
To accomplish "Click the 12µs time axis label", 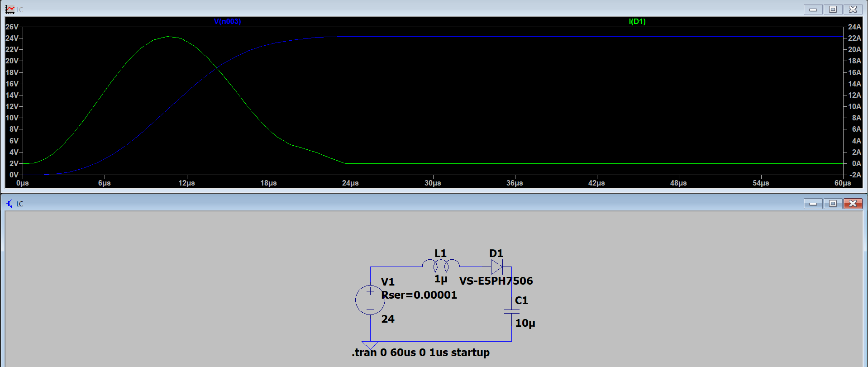I will point(186,183).
